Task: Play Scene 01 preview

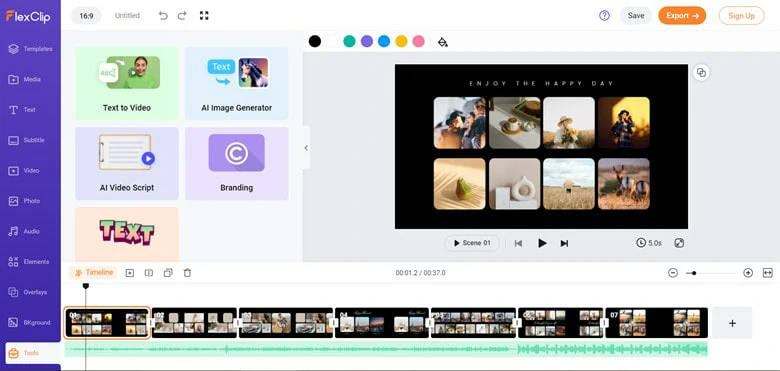Action: tap(472, 243)
